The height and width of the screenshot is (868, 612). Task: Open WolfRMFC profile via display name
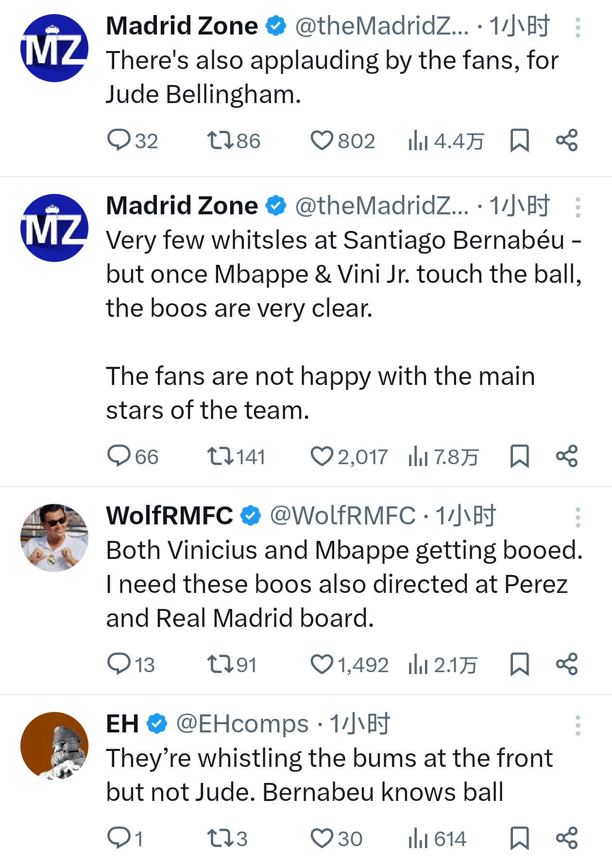(170, 516)
